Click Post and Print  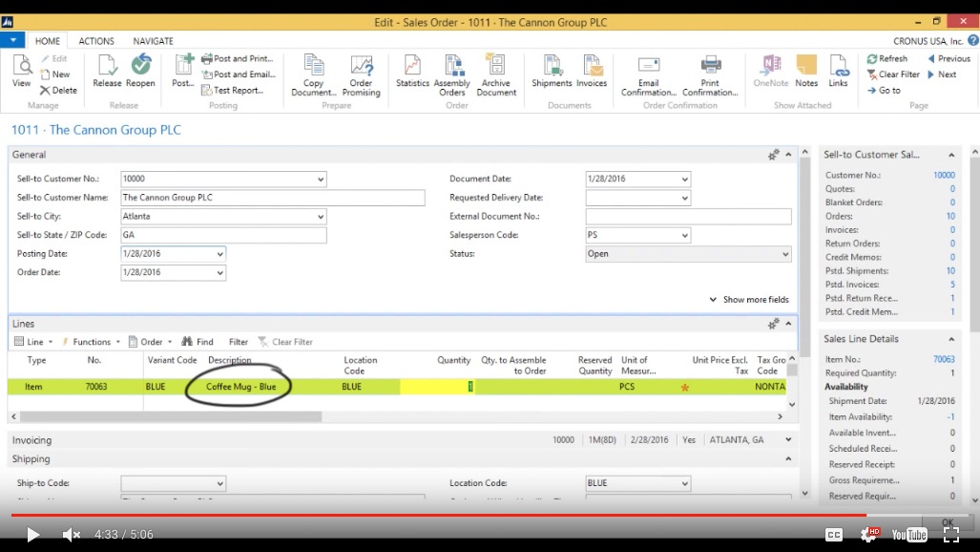[238, 59]
